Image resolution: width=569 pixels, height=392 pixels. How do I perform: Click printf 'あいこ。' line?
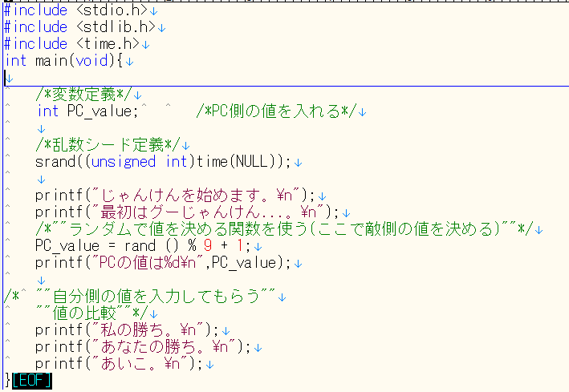(120, 364)
